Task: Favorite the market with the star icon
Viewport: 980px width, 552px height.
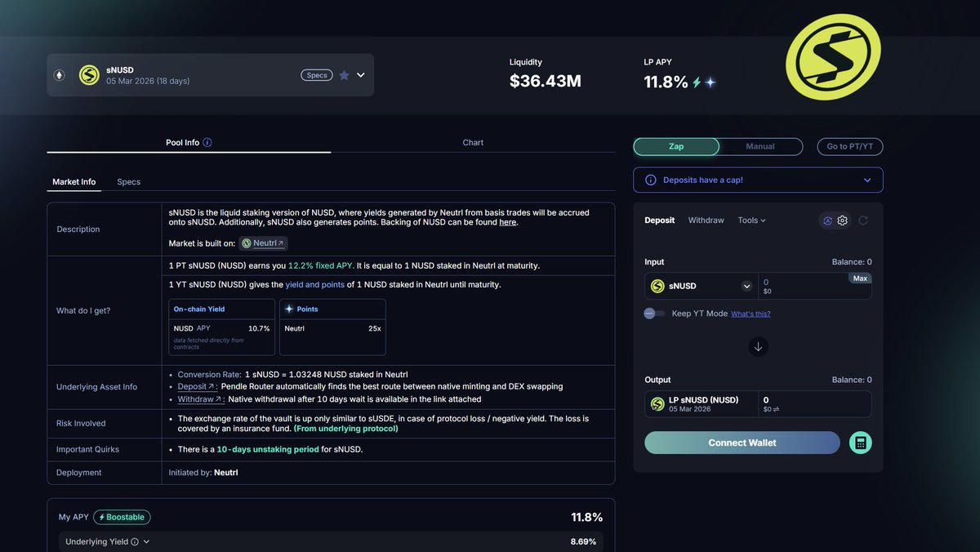Action: tap(344, 75)
